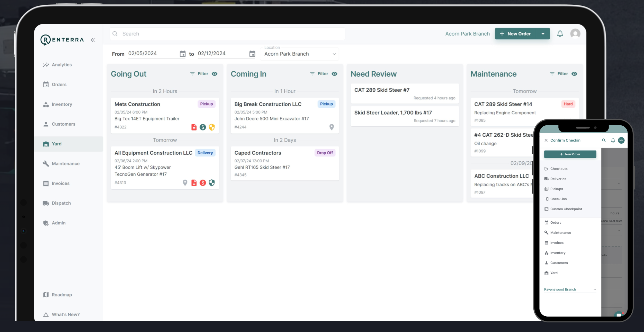
Task: Toggle visibility eye on Maintenance column
Action: pyautogui.click(x=574, y=74)
